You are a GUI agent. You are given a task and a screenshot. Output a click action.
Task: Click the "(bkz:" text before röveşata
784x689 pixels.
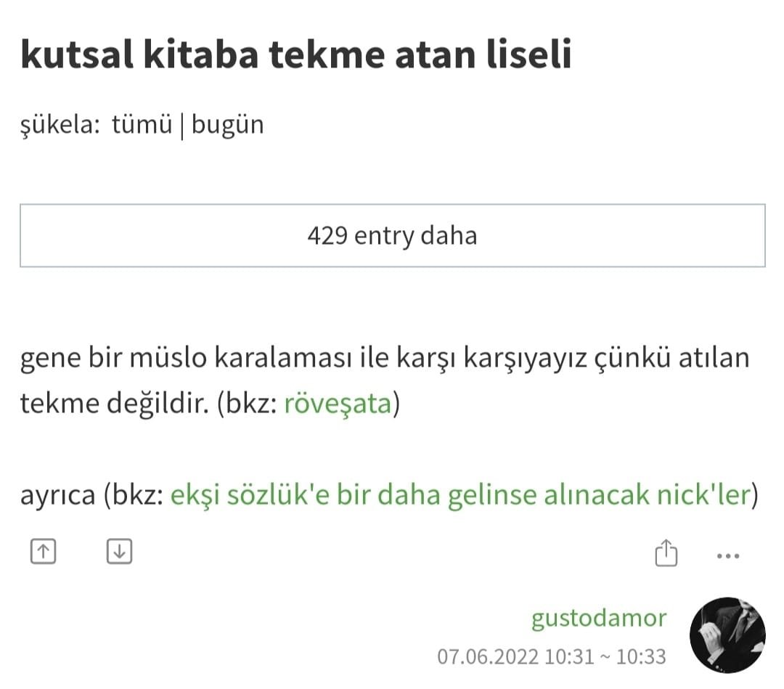[x=245, y=404]
